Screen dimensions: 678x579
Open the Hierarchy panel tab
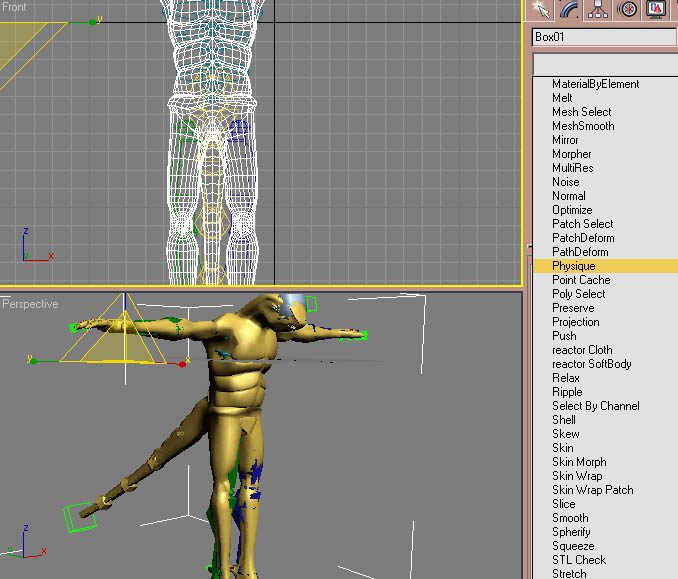tap(599, 10)
